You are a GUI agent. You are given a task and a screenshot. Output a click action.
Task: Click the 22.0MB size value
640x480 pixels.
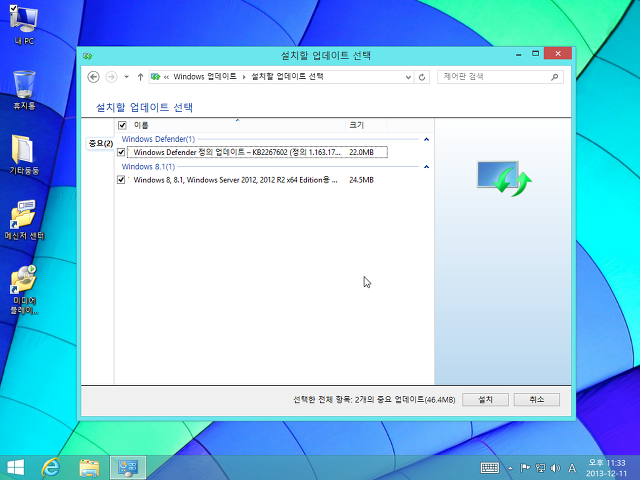pyautogui.click(x=361, y=152)
